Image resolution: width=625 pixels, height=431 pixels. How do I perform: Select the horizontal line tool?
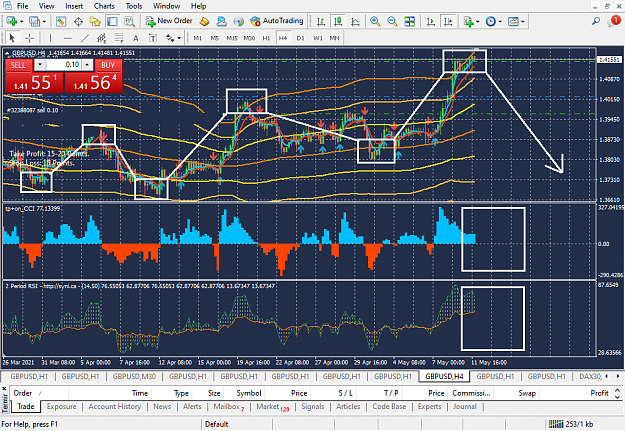click(x=67, y=38)
